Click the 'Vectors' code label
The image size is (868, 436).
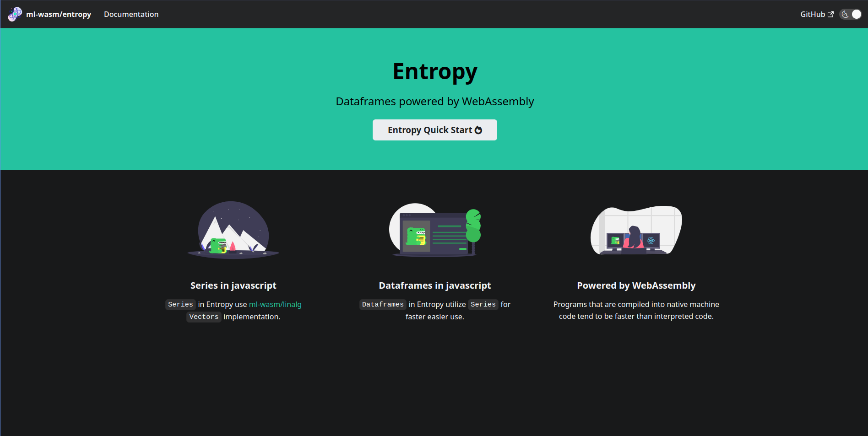pyautogui.click(x=204, y=317)
